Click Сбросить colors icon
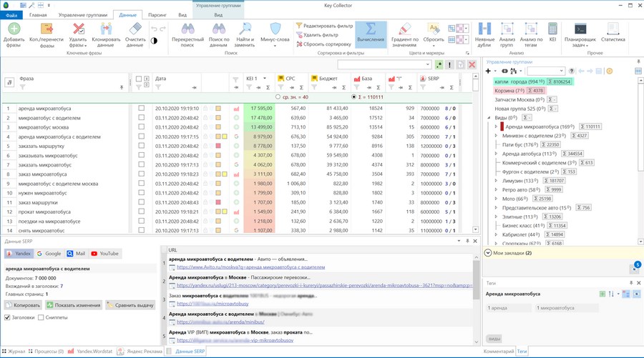The image size is (644, 358). coord(434,29)
